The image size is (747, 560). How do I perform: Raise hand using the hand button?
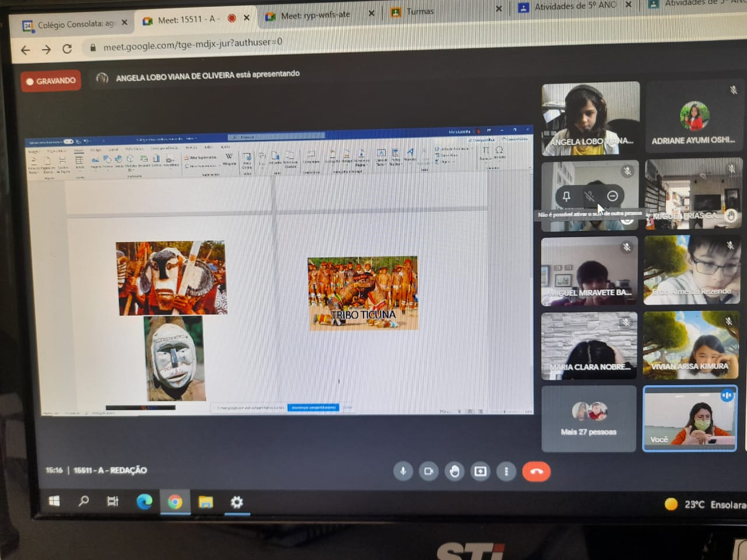[x=455, y=471]
